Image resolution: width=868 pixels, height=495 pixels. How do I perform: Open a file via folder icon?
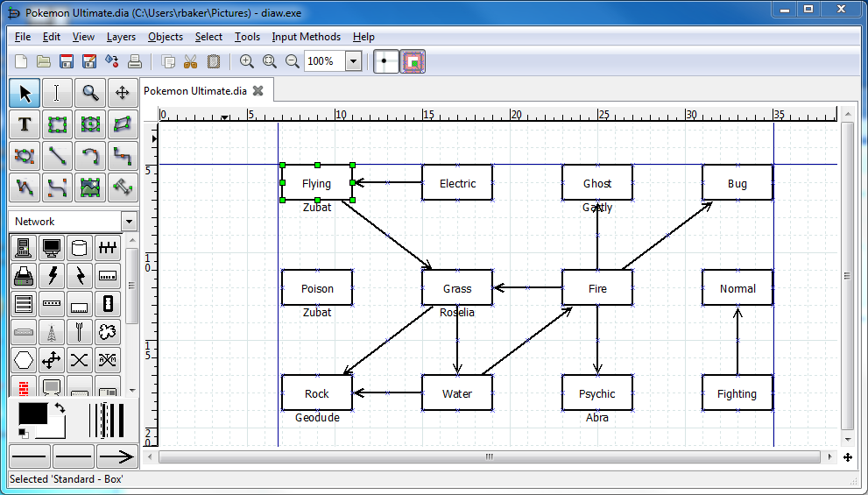44,61
